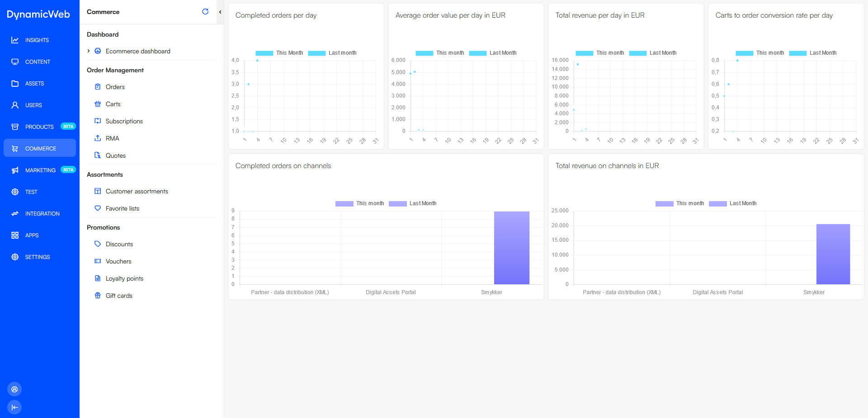Select the Commerce cart icon
This screenshot has height=418, width=868.
click(x=15, y=149)
